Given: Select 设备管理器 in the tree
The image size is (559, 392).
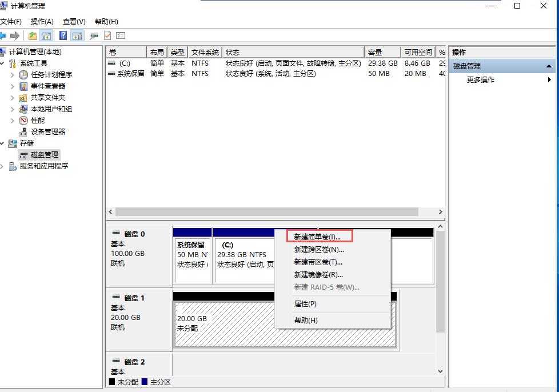Looking at the screenshot, I should [47, 131].
